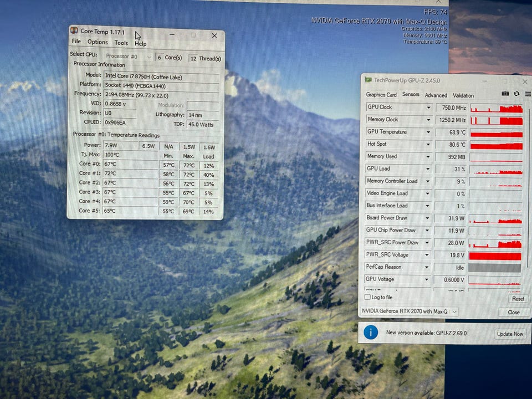Click the blue info icon in update notice
Viewport: 532px width, 399px height.
(x=371, y=332)
